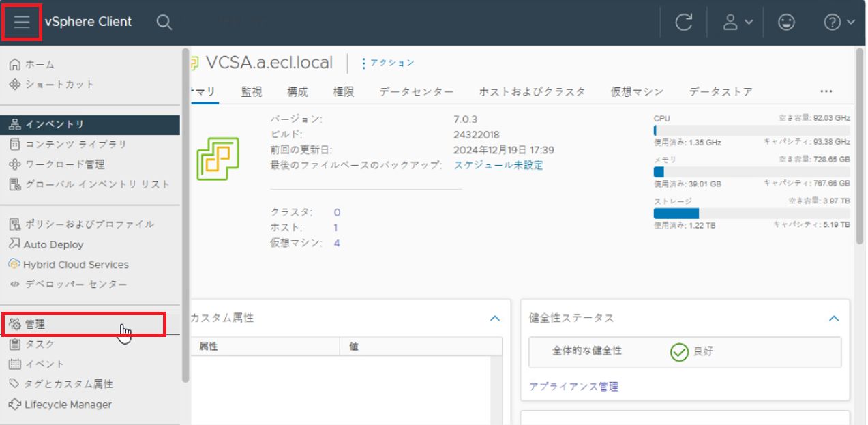Click the スケジュール未設定 backup link
The width and height of the screenshot is (868, 425).
[498, 165]
